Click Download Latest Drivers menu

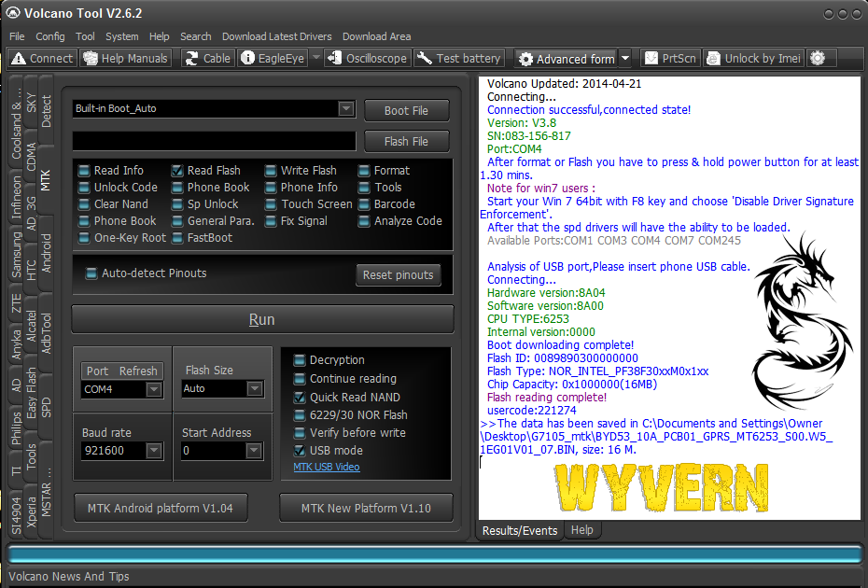(x=277, y=36)
